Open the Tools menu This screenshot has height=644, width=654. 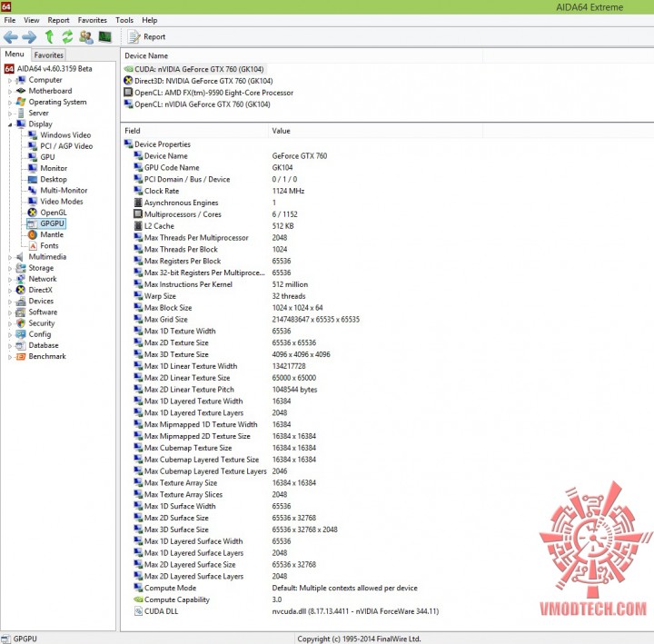coord(124,20)
